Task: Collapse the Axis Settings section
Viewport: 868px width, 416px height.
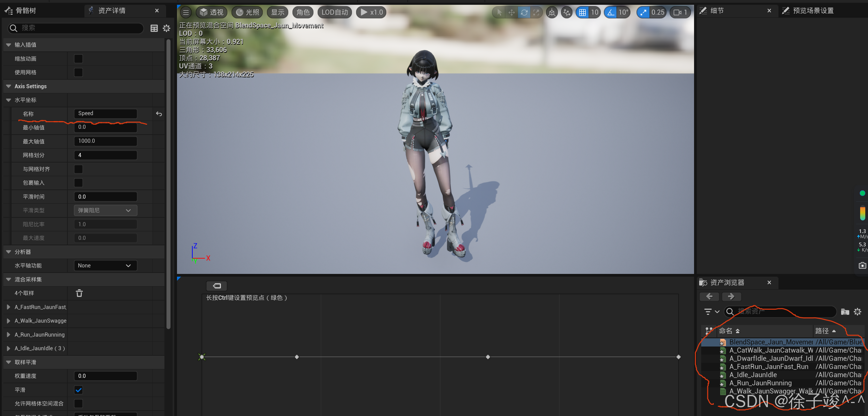Action: [9, 86]
